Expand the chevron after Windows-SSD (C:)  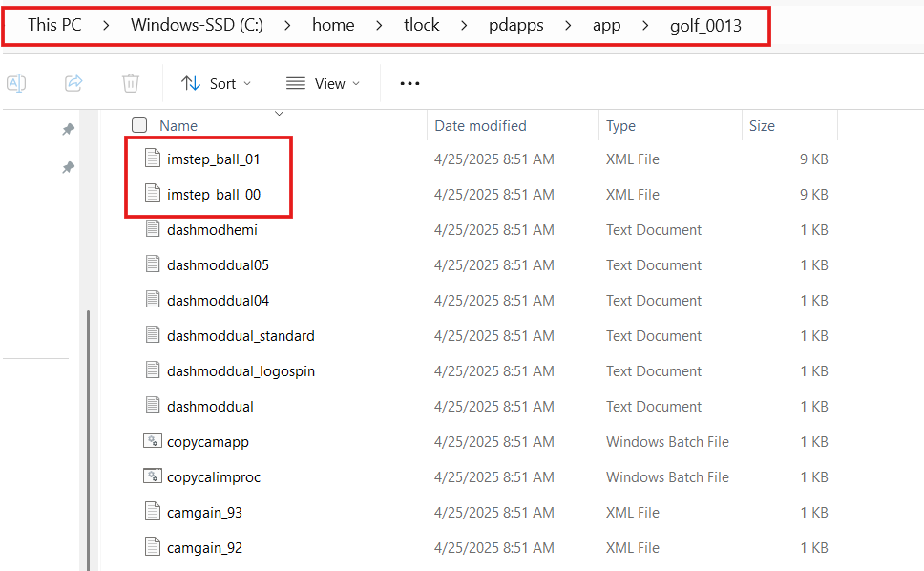click(287, 26)
